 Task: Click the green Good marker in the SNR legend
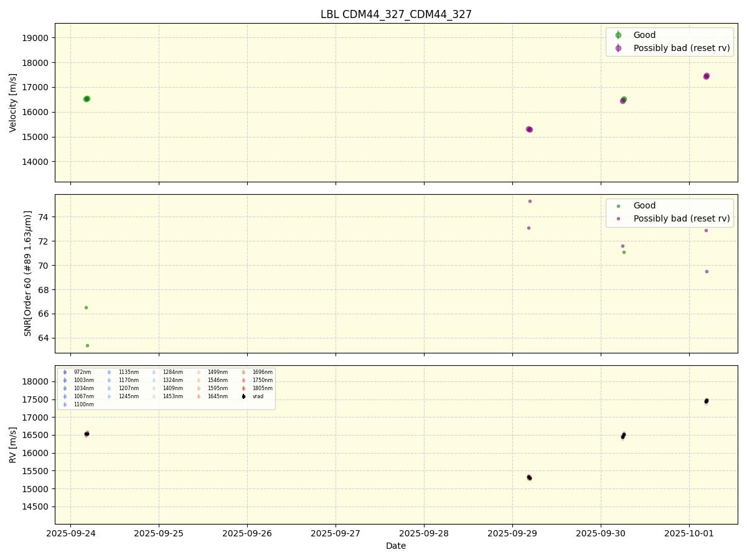click(618, 206)
